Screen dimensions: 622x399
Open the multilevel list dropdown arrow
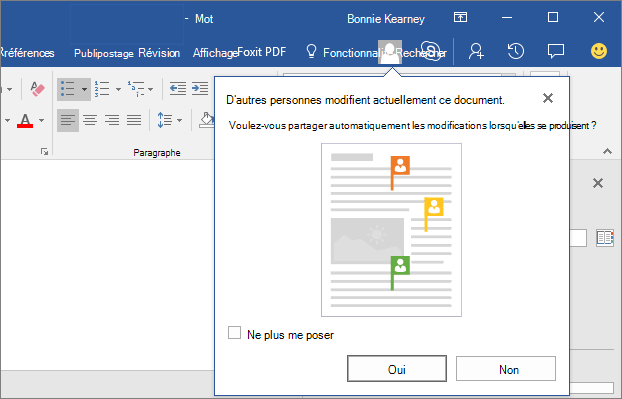click(151, 89)
